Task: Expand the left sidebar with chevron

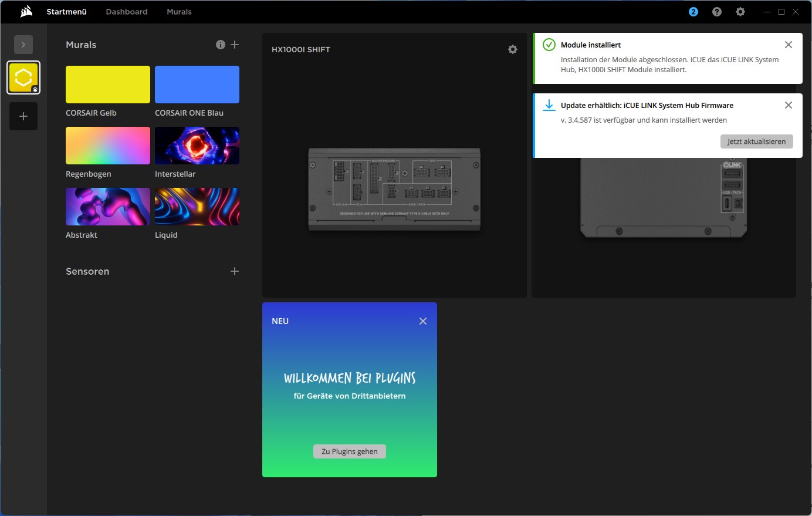Action: pos(23,45)
